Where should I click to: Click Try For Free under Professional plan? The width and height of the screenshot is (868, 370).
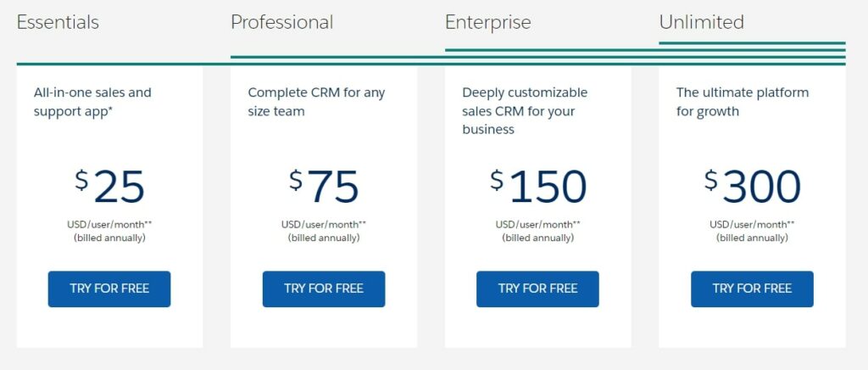324,289
